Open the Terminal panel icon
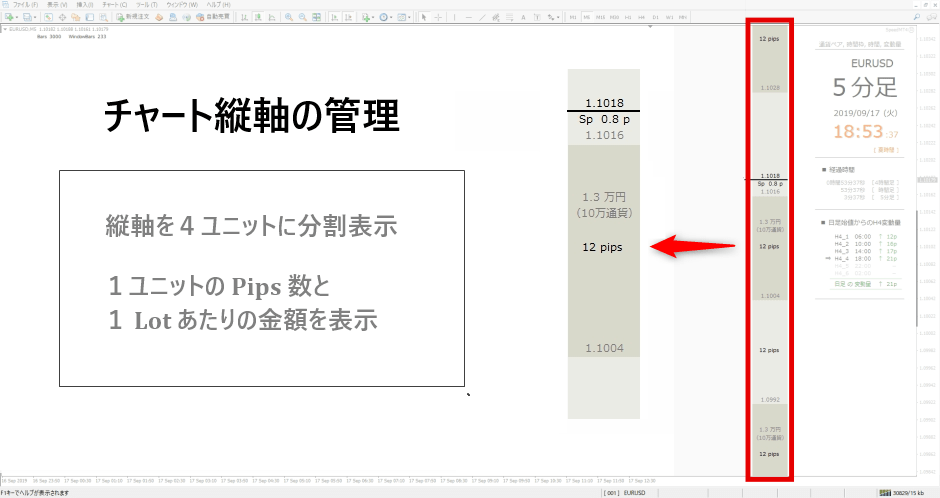The width and height of the screenshot is (940, 498). pos(89,17)
